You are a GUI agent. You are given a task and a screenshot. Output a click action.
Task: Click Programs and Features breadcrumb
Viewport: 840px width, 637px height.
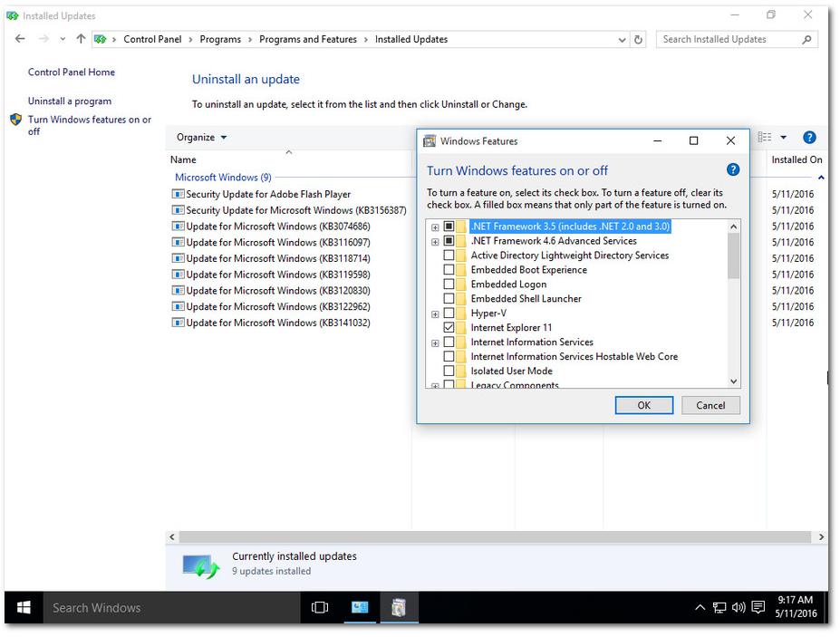coord(308,39)
